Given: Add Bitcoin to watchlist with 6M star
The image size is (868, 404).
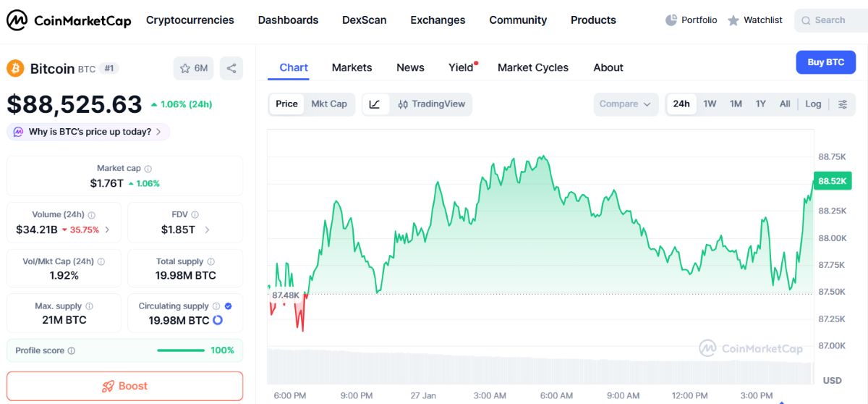Looking at the screenshot, I should 193,68.
